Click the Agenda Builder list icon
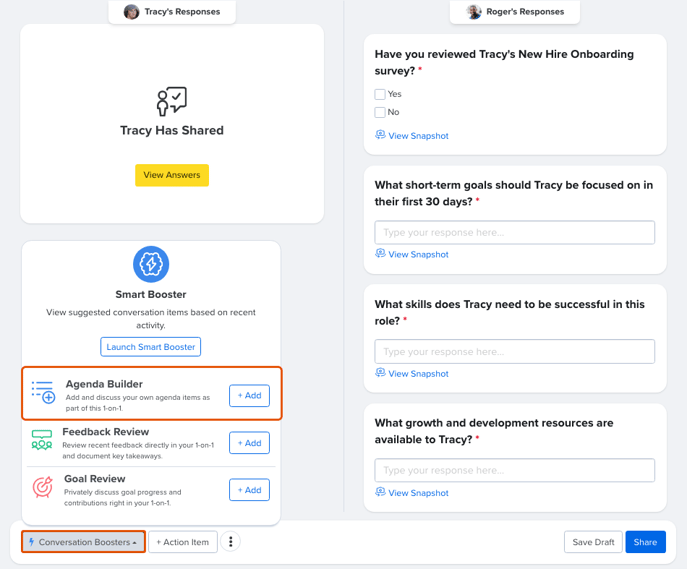This screenshot has width=687, height=569. [43, 392]
